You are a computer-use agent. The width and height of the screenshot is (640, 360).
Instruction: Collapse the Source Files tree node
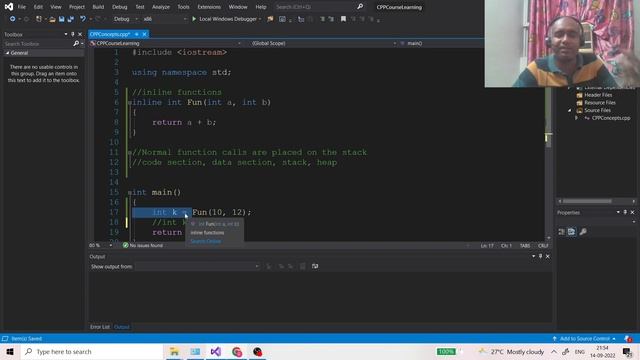(x=570, y=110)
